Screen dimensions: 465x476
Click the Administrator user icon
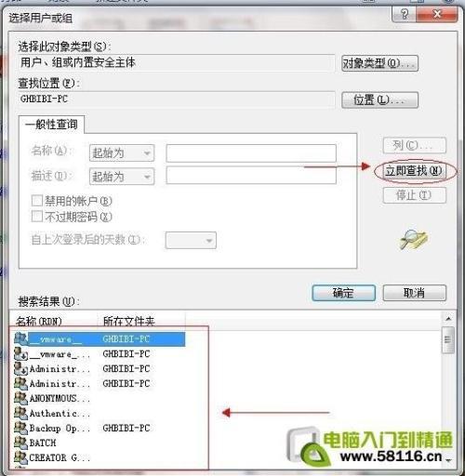point(21,368)
